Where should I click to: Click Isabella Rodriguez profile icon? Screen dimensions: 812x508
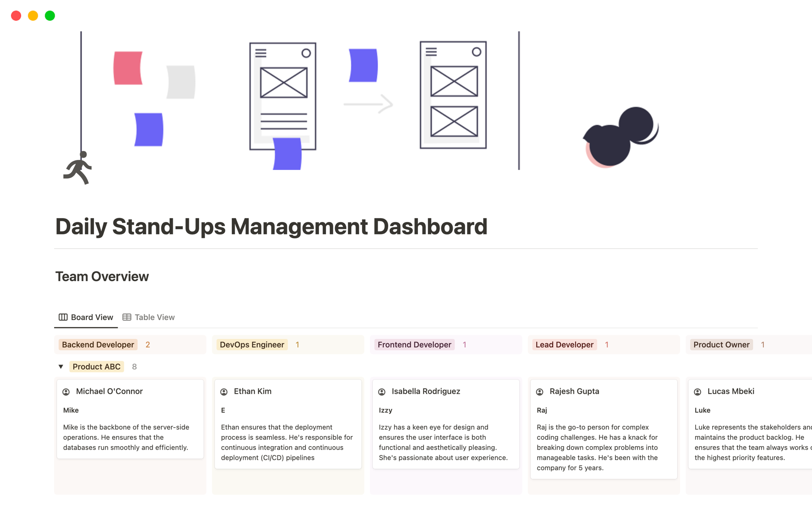pos(382,391)
